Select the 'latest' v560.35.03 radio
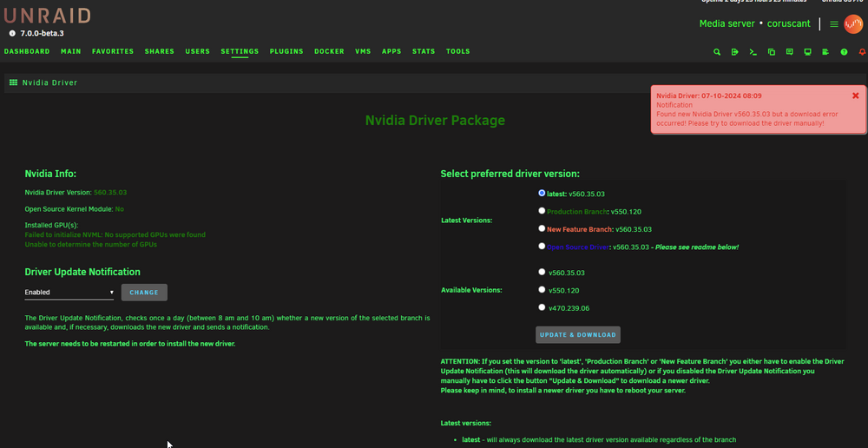The image size is (868, 448). click(542, 194)
